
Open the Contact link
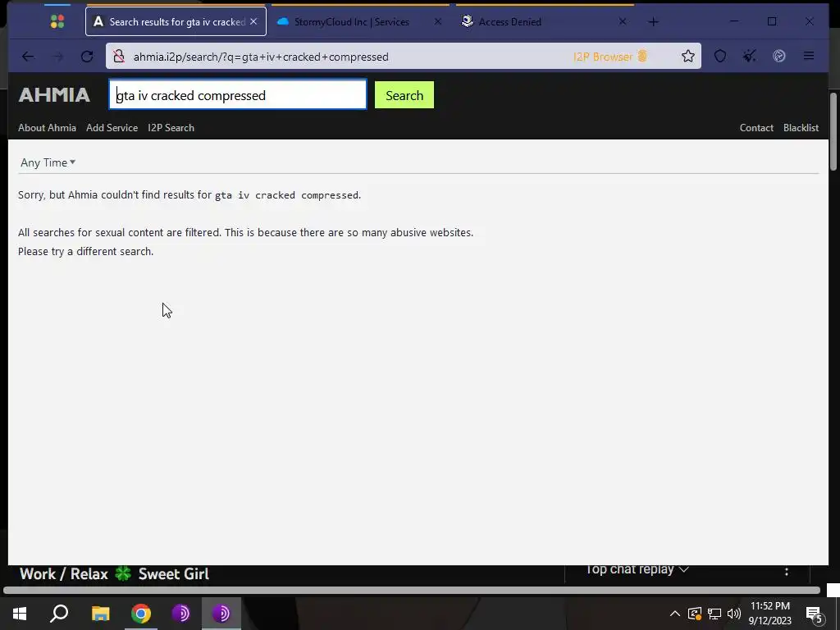756,127
